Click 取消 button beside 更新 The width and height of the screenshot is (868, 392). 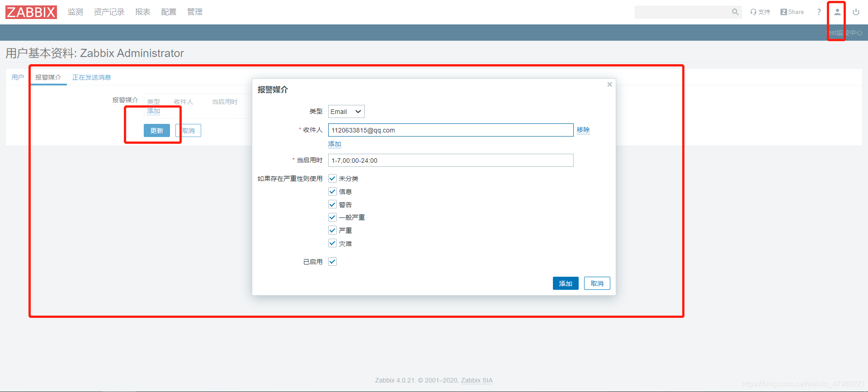[x=189, y=131]
